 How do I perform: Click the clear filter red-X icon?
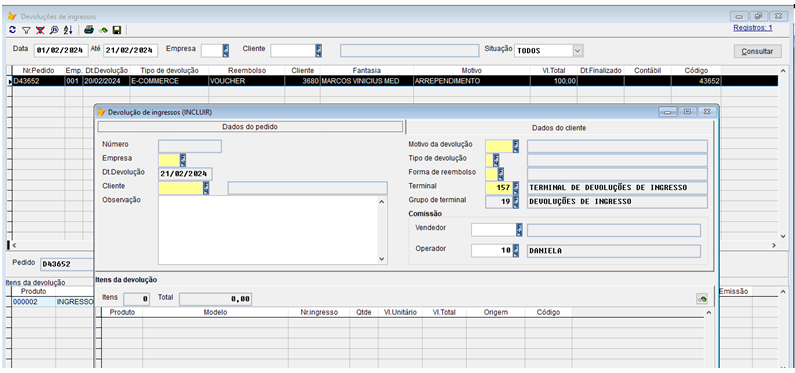coord(40,30)
